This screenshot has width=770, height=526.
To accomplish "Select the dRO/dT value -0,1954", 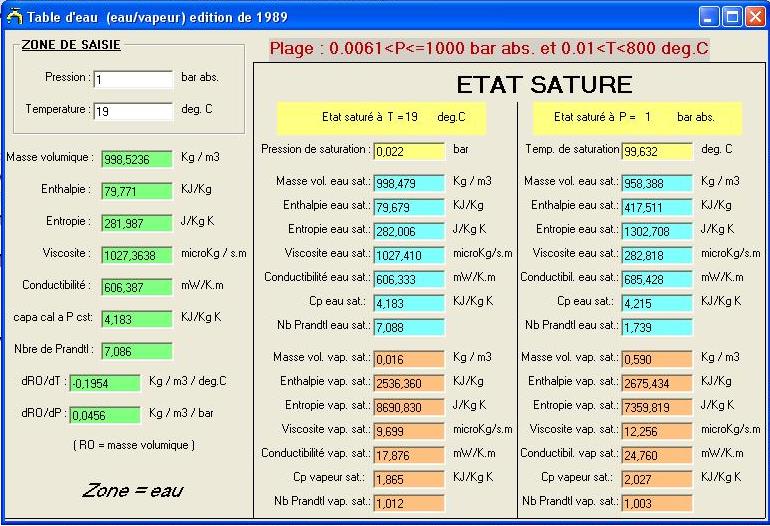I will [105, 383].
